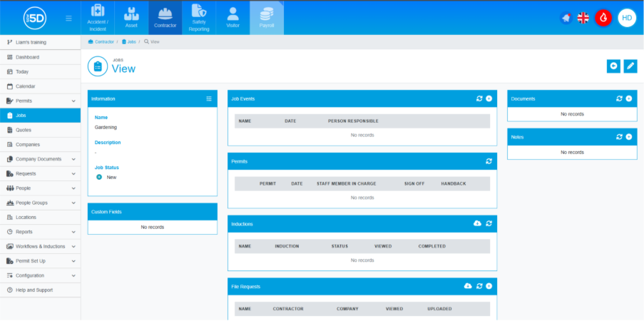
Task: Click the Custom Fields panel header
Action: (x=153, y=212)
